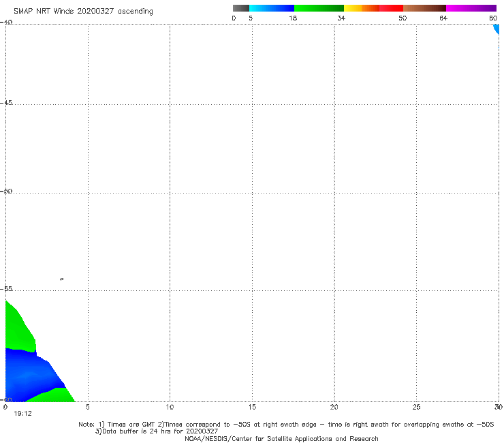Click the latitude axis label "-45"
504x443 pixels.
[x=7, y=103]
